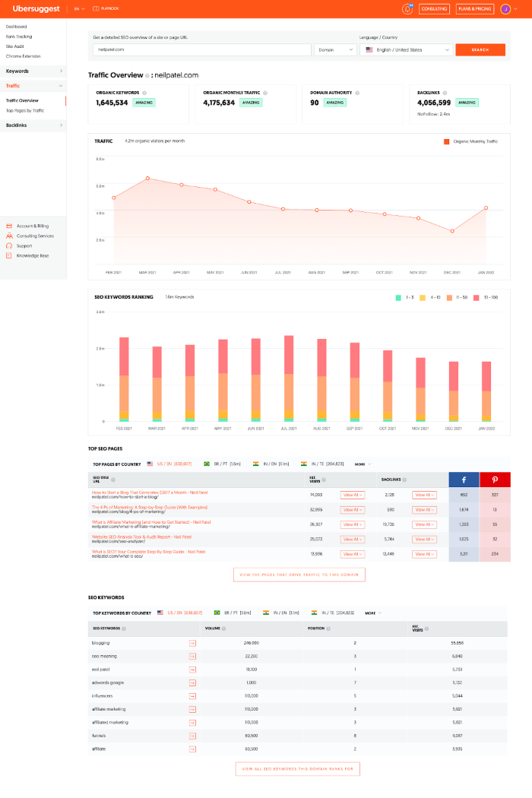Click the Pinterest column header icon

[x=495, y=480]
